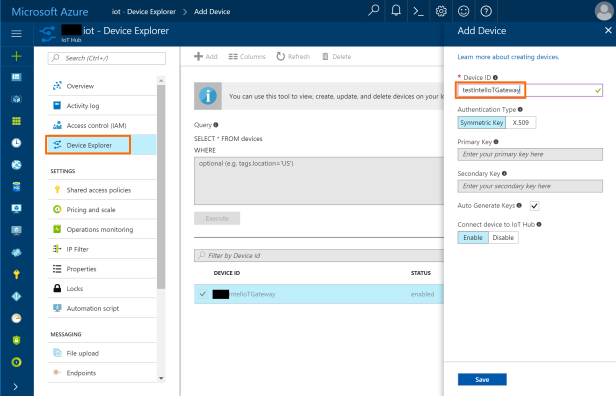Open Learn more about creating devices link
Viewport: 616px width, 396px height.
pos(508,57)
